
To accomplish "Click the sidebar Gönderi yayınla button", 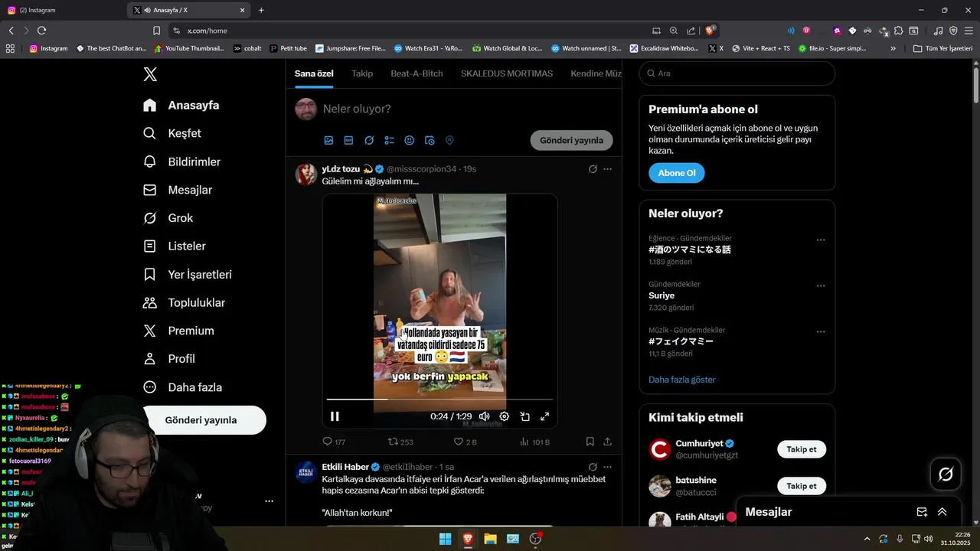I will [201, 420].
